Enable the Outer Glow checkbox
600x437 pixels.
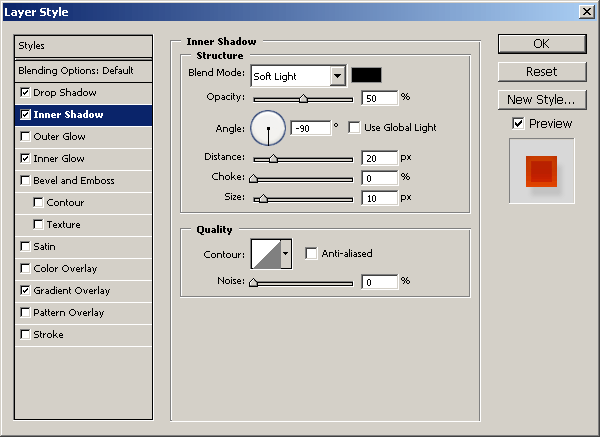25,136
